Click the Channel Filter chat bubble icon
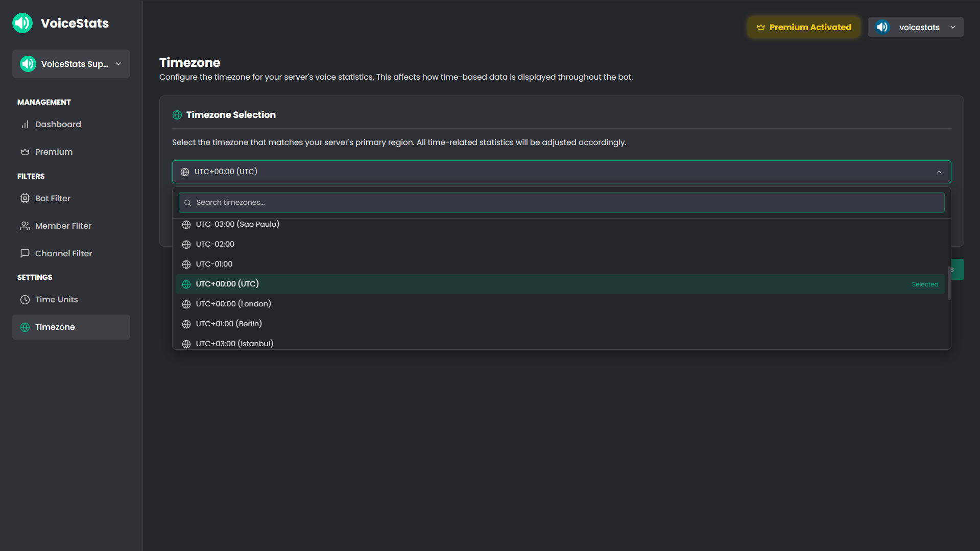 point(25,254)
